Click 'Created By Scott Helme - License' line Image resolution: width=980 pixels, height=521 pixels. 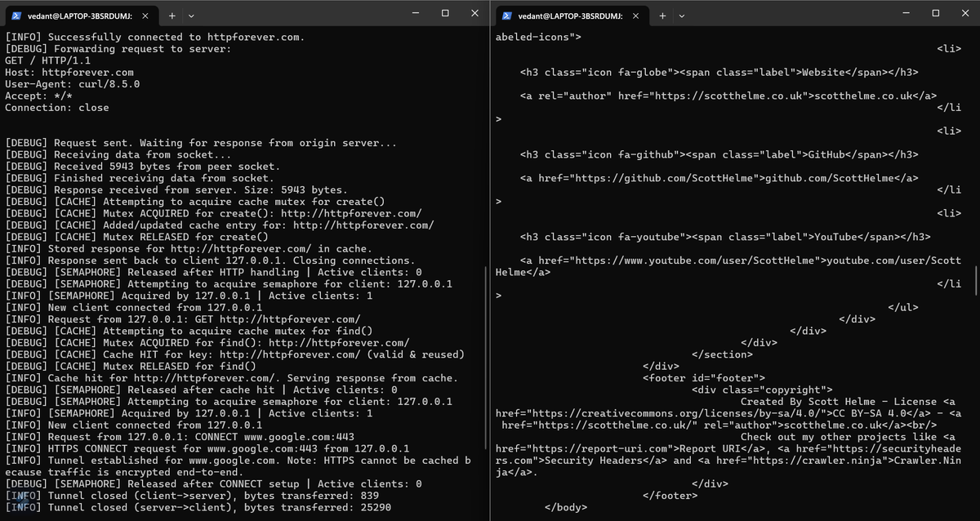click(x=848, y=402)
